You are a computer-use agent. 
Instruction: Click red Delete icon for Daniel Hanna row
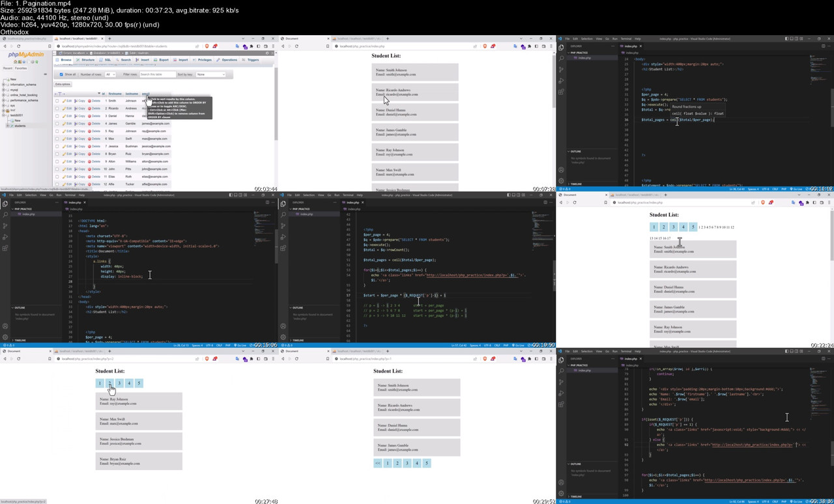click(x=89, y=116)
